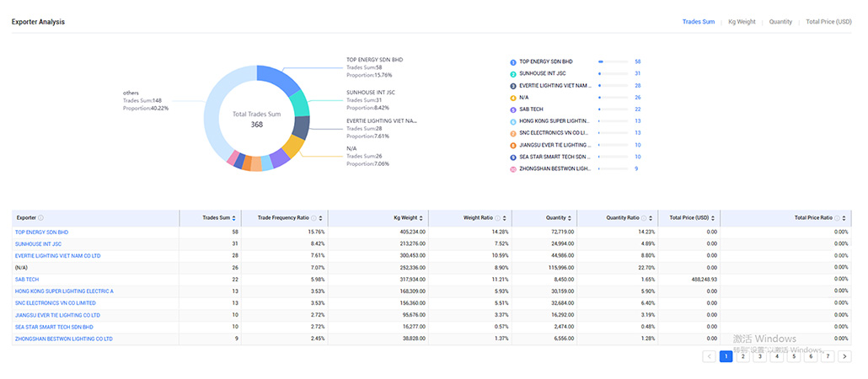Viewport: 868px width, 379px height.
Task: Click the Weight Ratio info icon
Action: pos(498,218)
